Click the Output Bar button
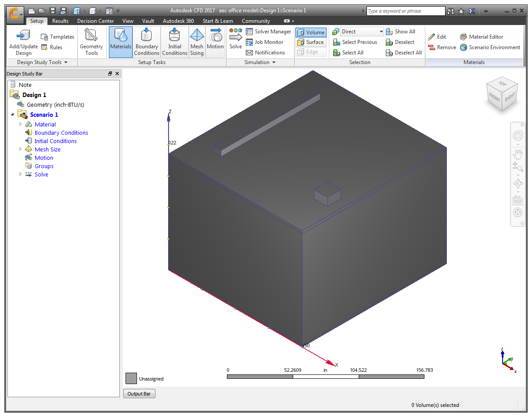 (x=139, y=394)
